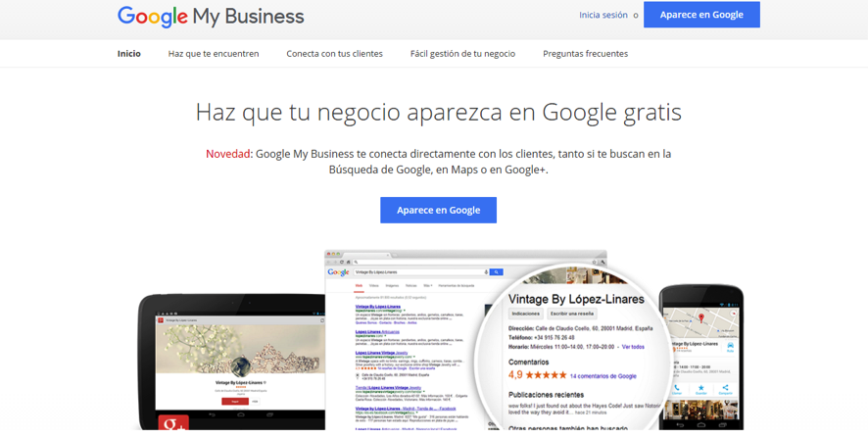Click the share icon on smartphone
The image size is (868, 438).
tap(725, 389)
